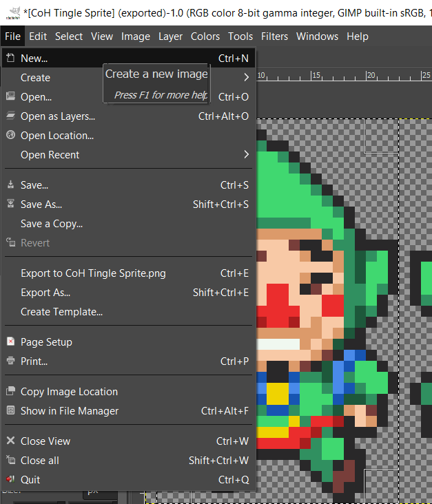The height and width of the screenshot is (504, 432).
Task: Open the Help menu
Action: tap(358, 36)
